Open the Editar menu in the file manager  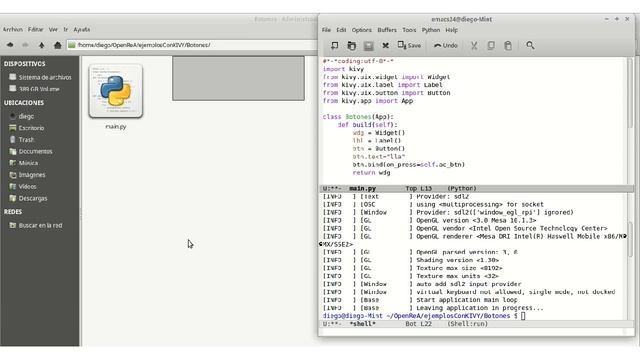pyautogui.click(x=36, y=29)
